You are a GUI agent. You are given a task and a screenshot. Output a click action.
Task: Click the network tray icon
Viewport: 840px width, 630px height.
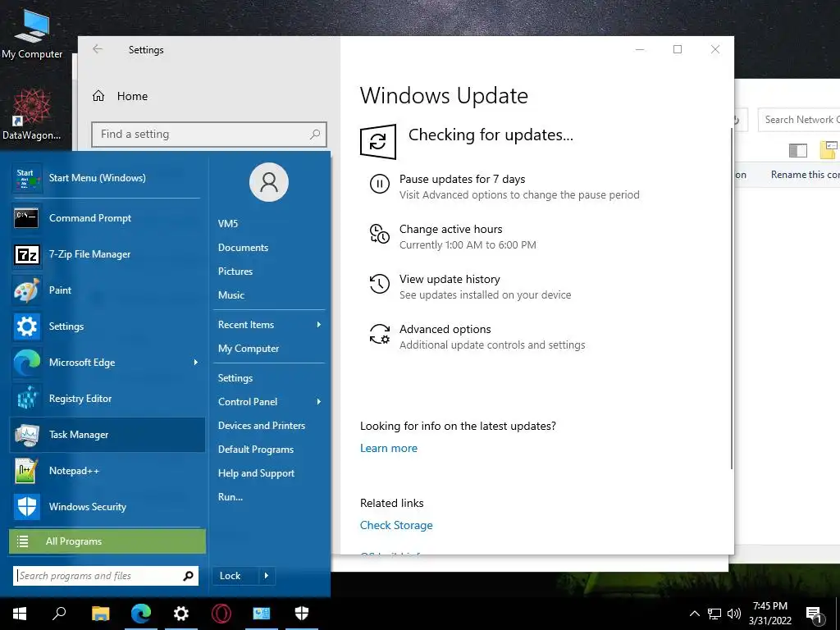pyautogui.click(x=714, y=614)
